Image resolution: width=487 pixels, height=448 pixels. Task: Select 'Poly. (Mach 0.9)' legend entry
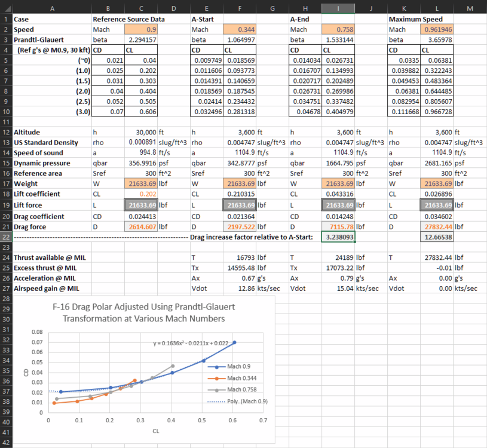point(238,401)
